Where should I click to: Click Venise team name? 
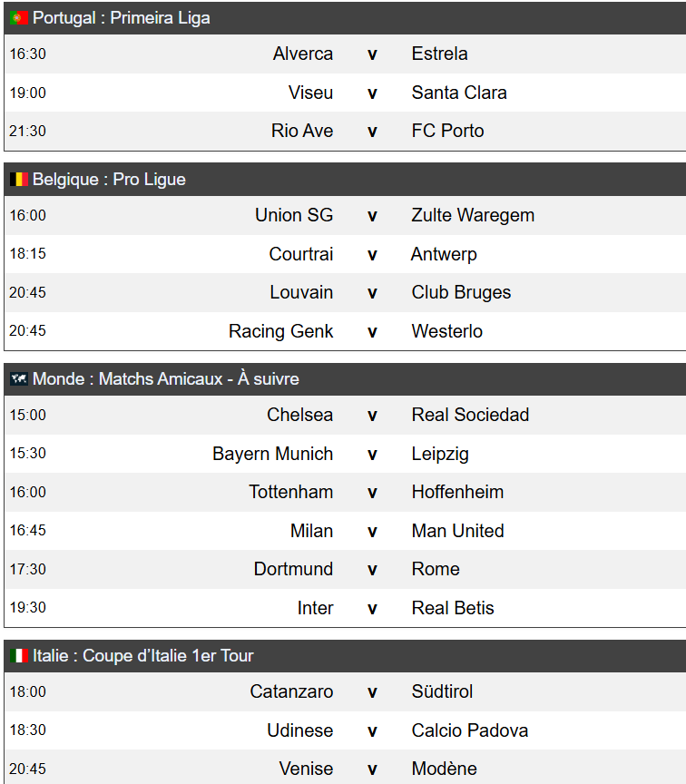point(306,769)
